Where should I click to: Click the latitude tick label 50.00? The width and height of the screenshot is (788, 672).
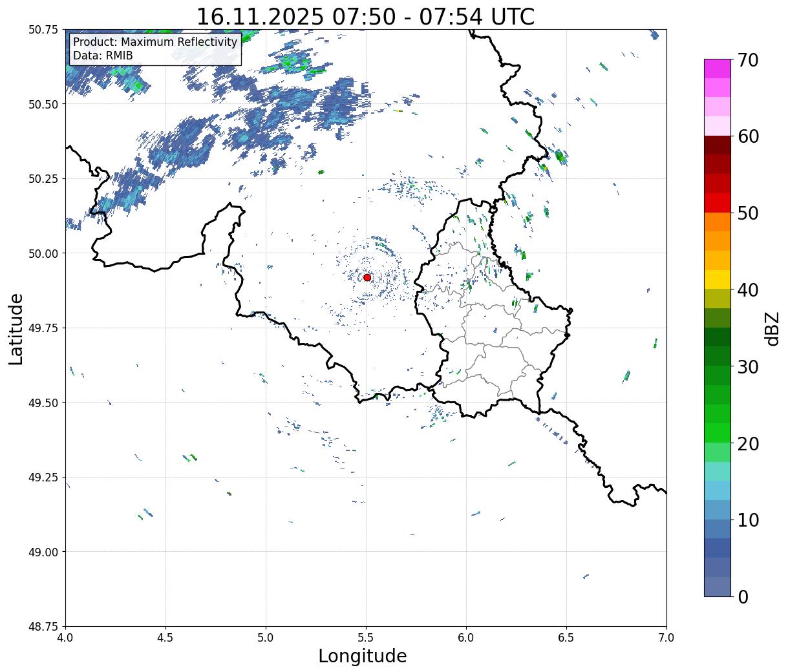[43, 253]
